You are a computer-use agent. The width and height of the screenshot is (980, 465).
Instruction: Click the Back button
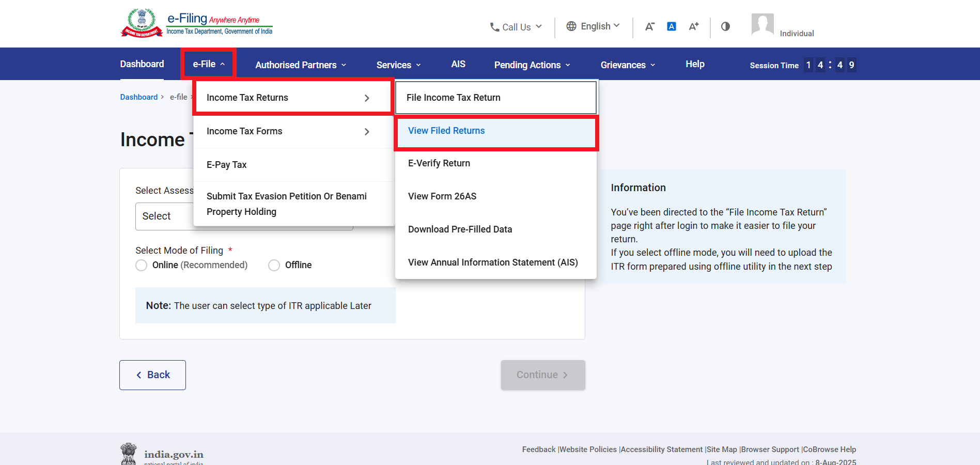tap(152, 375)
